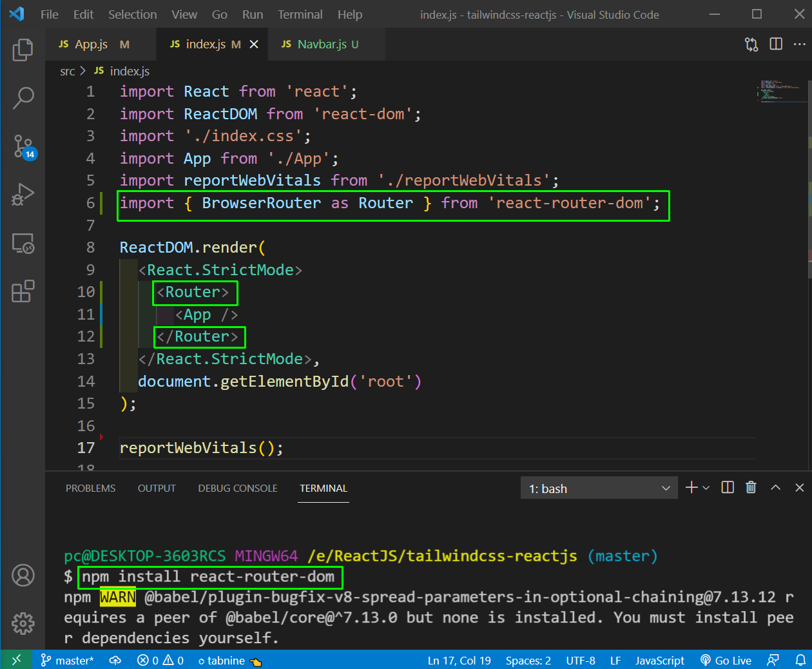
Task: Open the Manage gear icon
Action: [x=23, y=623]
